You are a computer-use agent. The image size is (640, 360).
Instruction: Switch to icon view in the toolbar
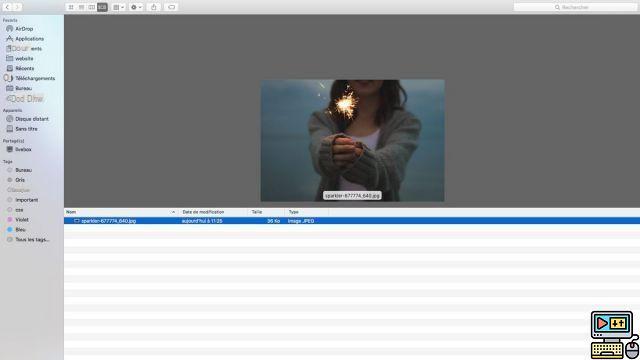tap(71, 7)
